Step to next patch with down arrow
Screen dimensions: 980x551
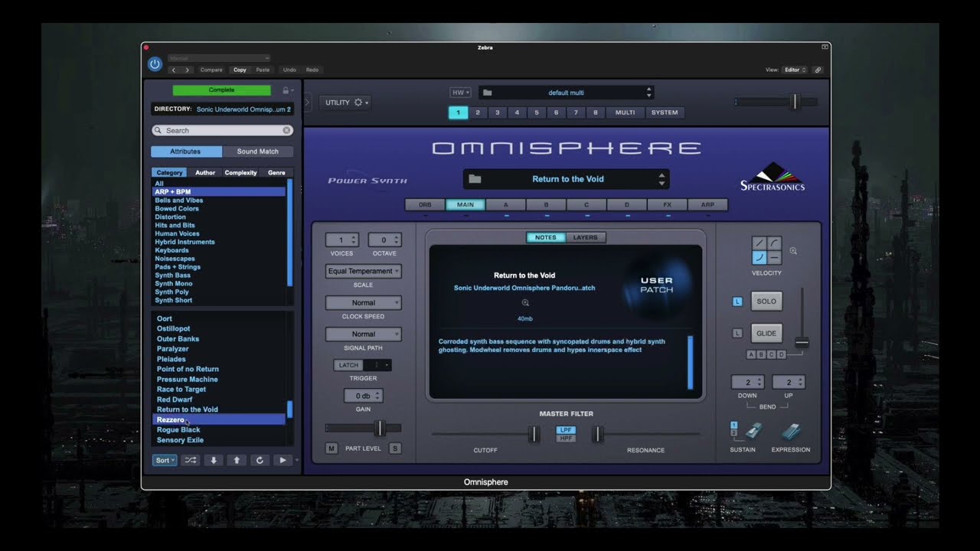click(214, 460)
